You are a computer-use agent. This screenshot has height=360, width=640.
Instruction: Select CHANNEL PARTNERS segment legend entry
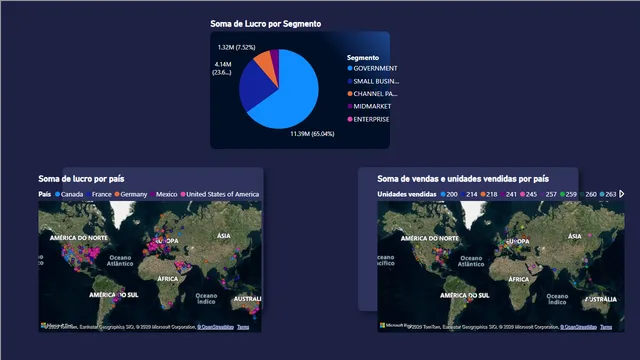(x=372, y=94)
